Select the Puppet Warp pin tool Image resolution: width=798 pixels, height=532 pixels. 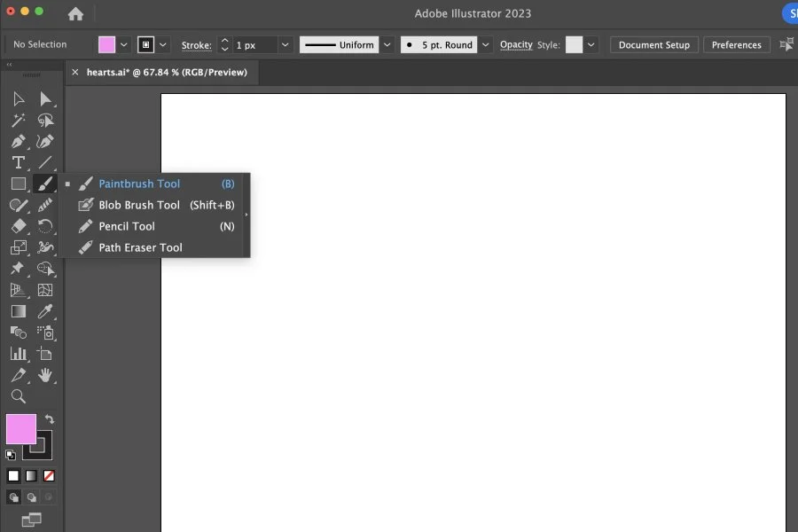pos(19,269)
